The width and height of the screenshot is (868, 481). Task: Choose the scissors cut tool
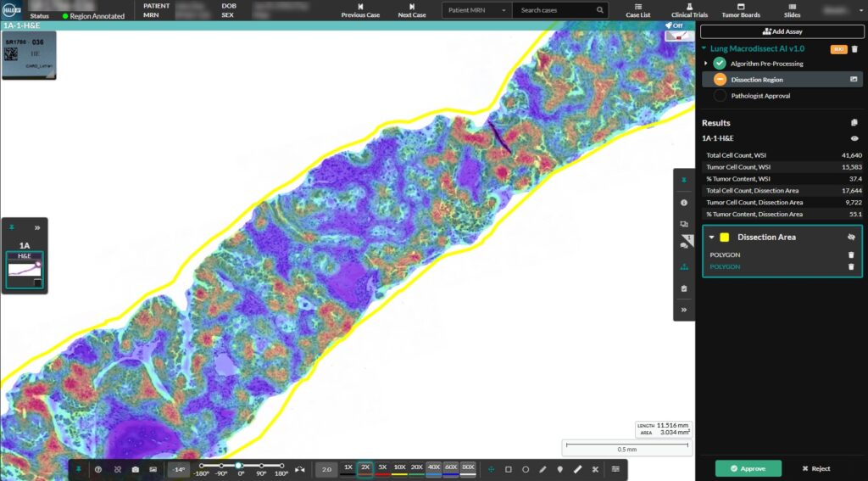[595, 468]
